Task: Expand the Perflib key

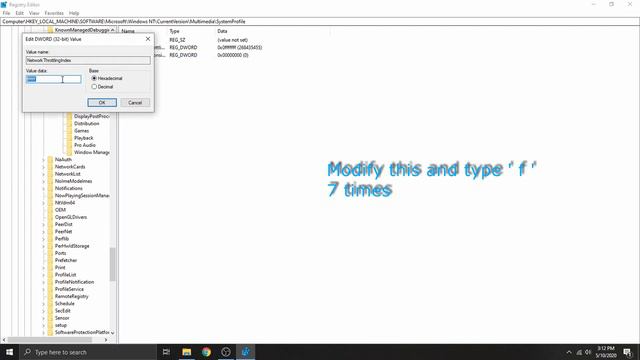Action: (44, 239)
